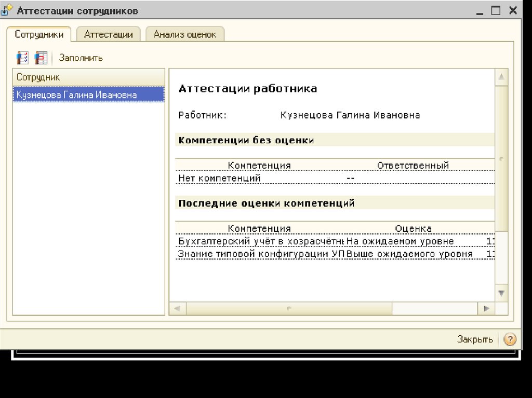
Task: Click the report's vertical scrollbar up arrow
Action: coord(501,78)
